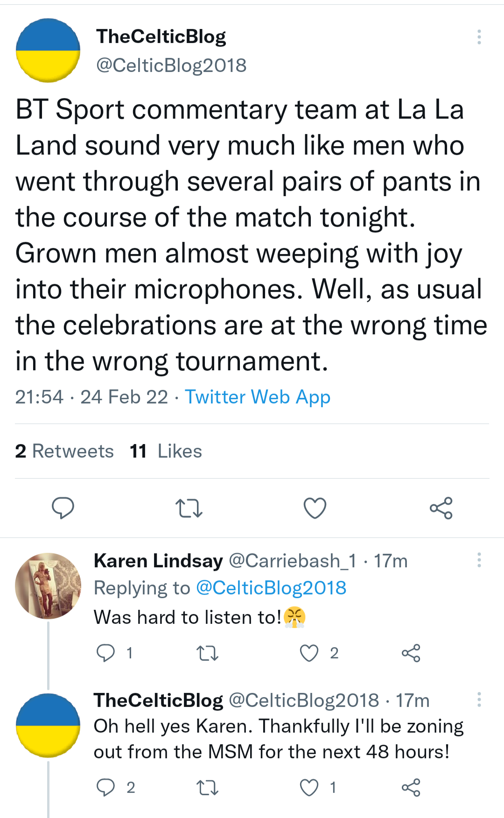This screenshot has height=818, width=504.
Task: Reply to TheCelticBlog's 'Oh hell yes' comment
Action: (x=105, y=788)
